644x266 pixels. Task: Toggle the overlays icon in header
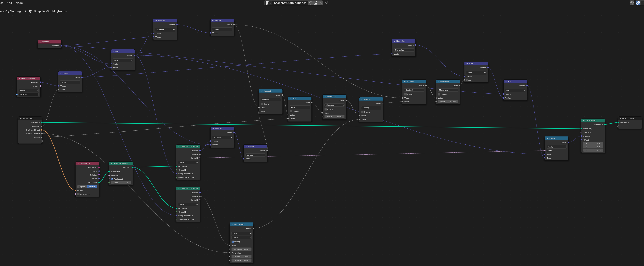[x=638, y=3]
